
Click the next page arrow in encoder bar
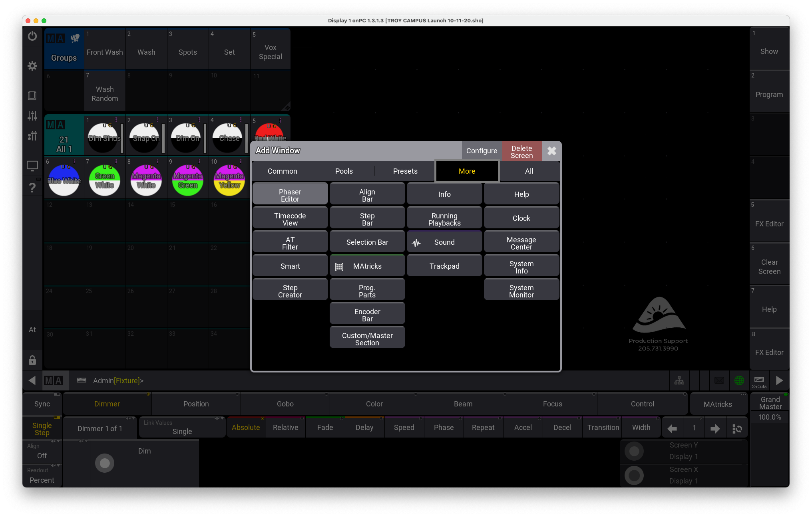[x=715, y=428]
